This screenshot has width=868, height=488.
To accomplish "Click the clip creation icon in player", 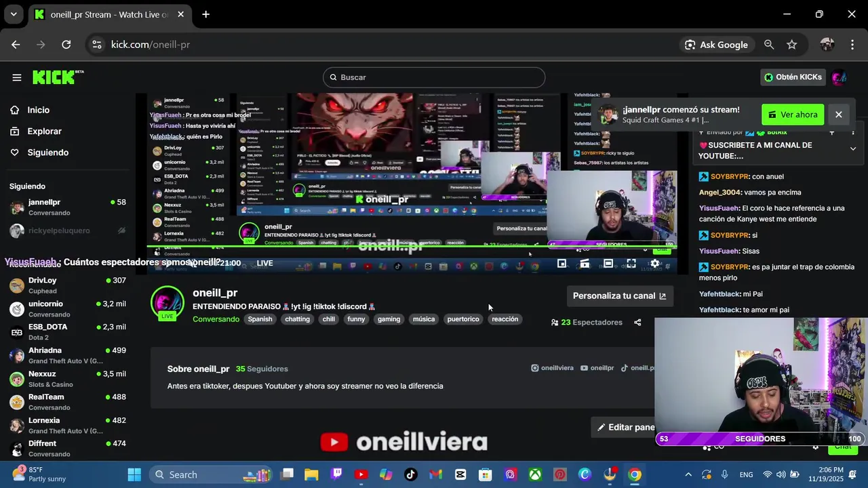I will pyautogui.click(x=585, y=263).
